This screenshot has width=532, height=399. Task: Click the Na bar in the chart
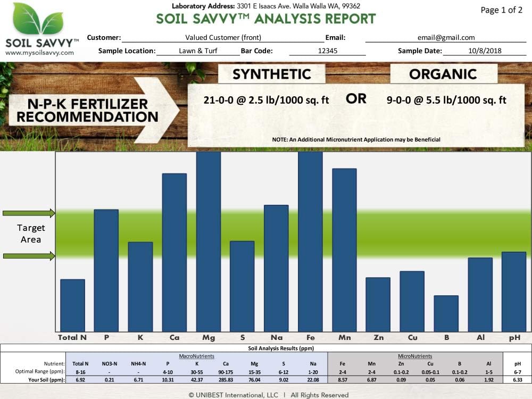[x=276, y=268]
